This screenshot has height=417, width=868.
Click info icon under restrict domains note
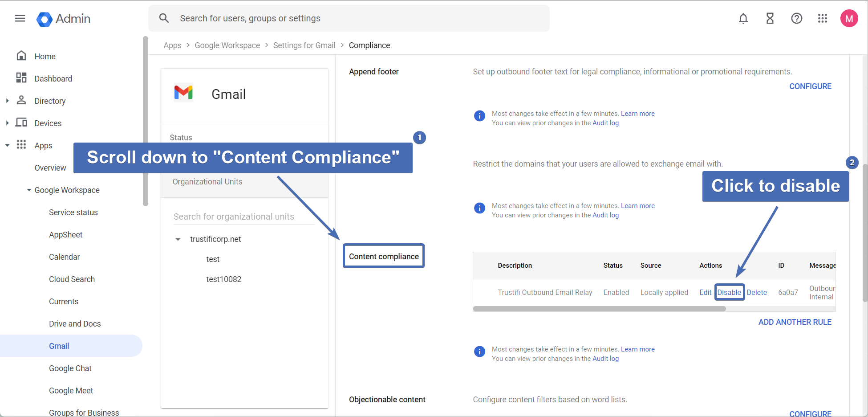point(479,208)
